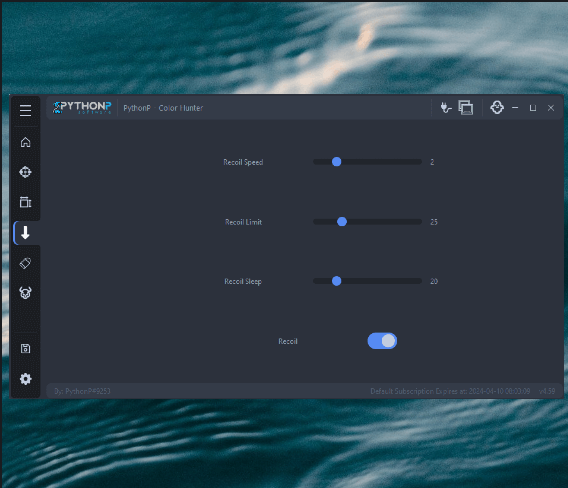The width and height of the screenshot is (568, 488).
Task: Disable the Recoil toggle switch
Action: 382,341
